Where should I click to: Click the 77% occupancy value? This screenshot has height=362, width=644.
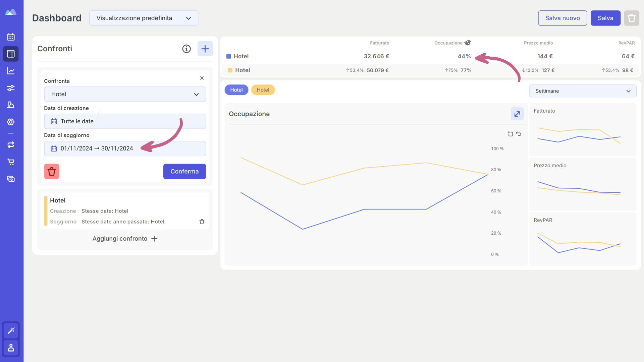coord(466,70)
